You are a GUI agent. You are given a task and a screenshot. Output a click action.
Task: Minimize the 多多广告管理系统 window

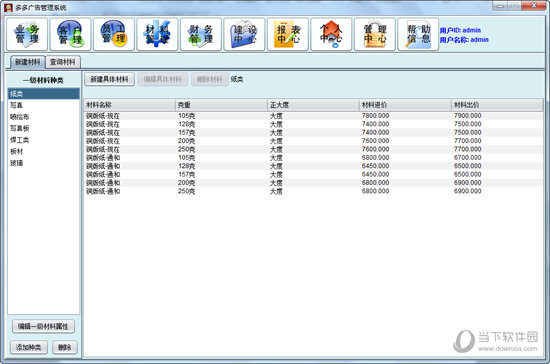click(x=500, y=6)
